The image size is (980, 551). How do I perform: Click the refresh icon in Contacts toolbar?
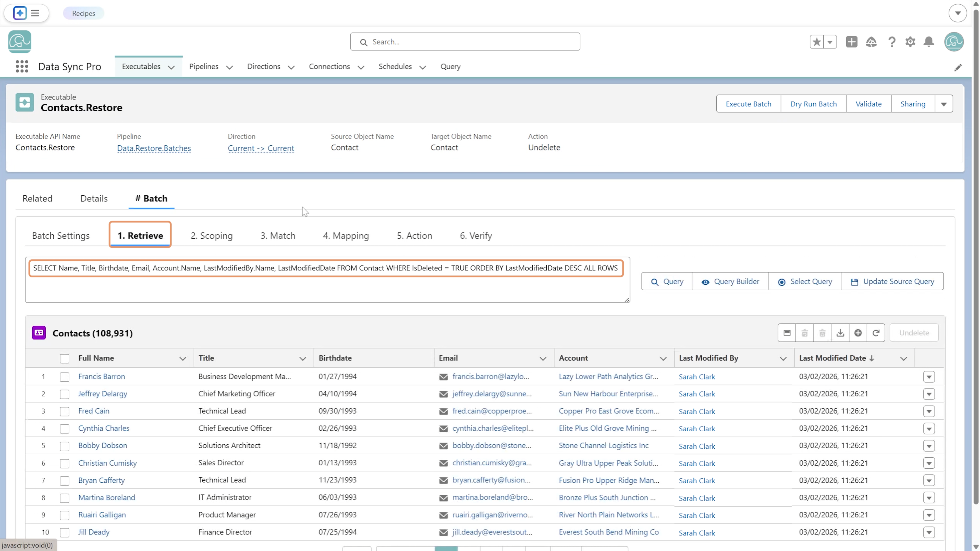coord(876,333)
